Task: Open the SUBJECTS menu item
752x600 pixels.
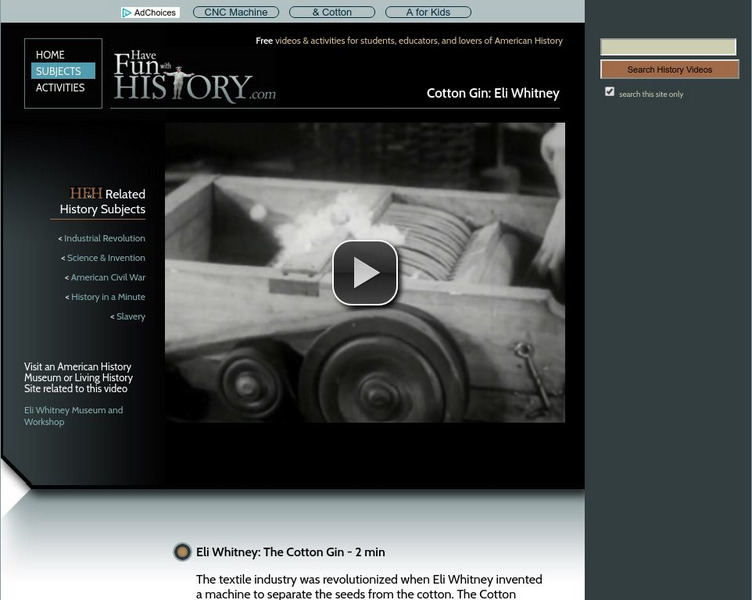Action: tap(63, 71)
